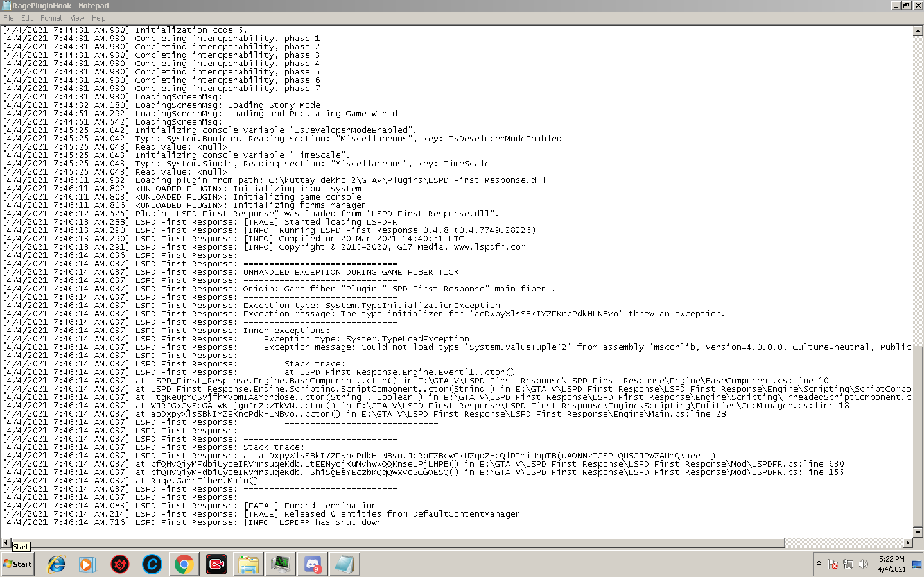Image resolution: width=924 pixels, height=577 pixels.
Task: Open the red screen recorder taskbar icon
Action: point(216,564)
